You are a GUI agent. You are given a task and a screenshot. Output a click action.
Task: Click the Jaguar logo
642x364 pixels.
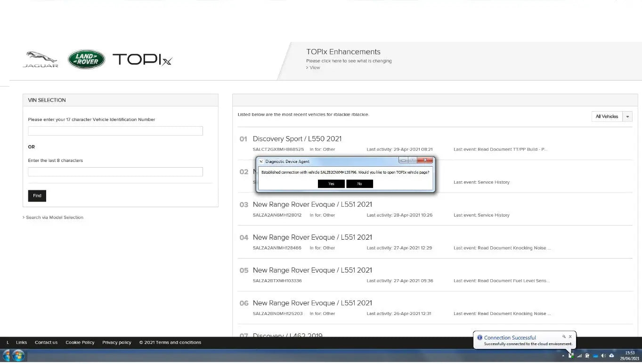pos(41,59)
